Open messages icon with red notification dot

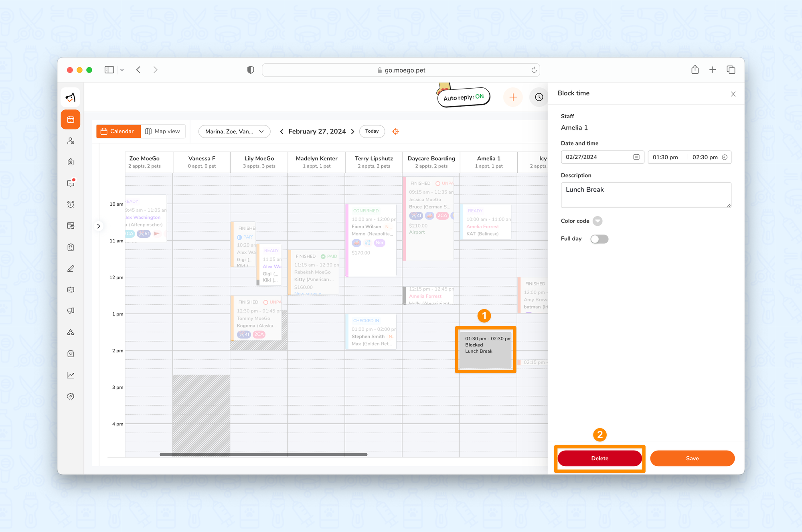pyautogui.click(x=71, y=183)
